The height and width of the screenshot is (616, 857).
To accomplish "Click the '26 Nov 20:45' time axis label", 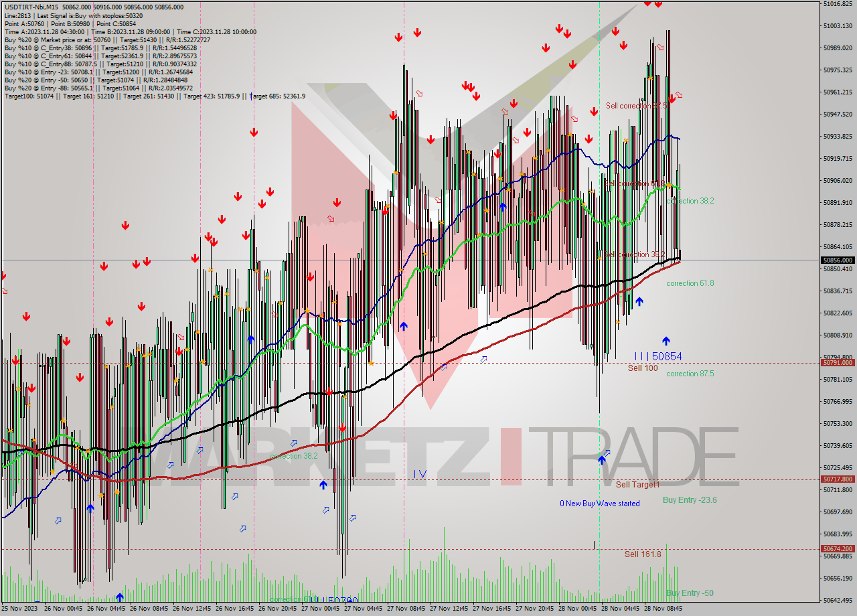I will (279, 609).
